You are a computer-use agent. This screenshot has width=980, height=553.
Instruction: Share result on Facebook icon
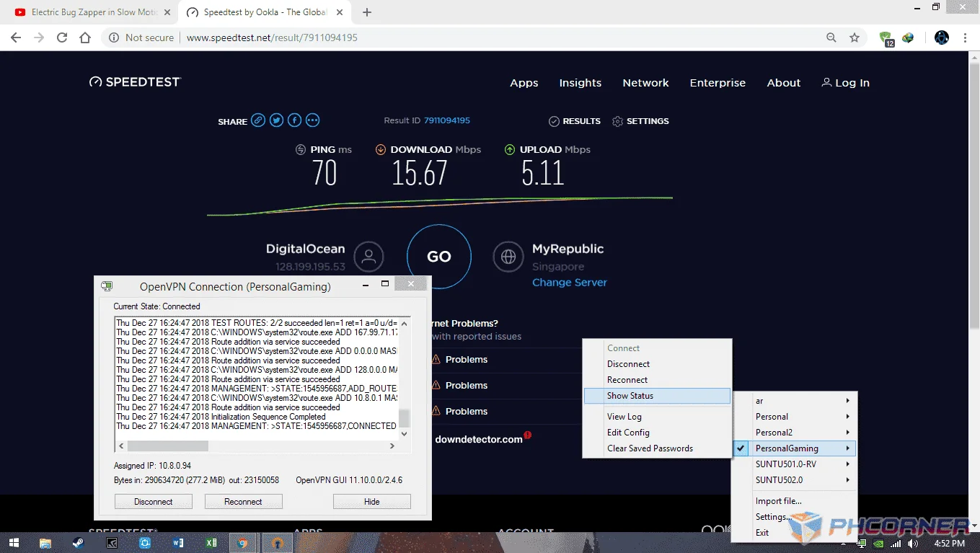[x=294, y=120]
